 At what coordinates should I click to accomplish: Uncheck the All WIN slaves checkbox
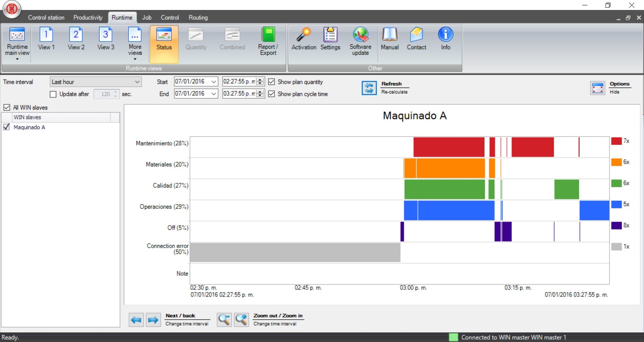click(x=7, y=107)
